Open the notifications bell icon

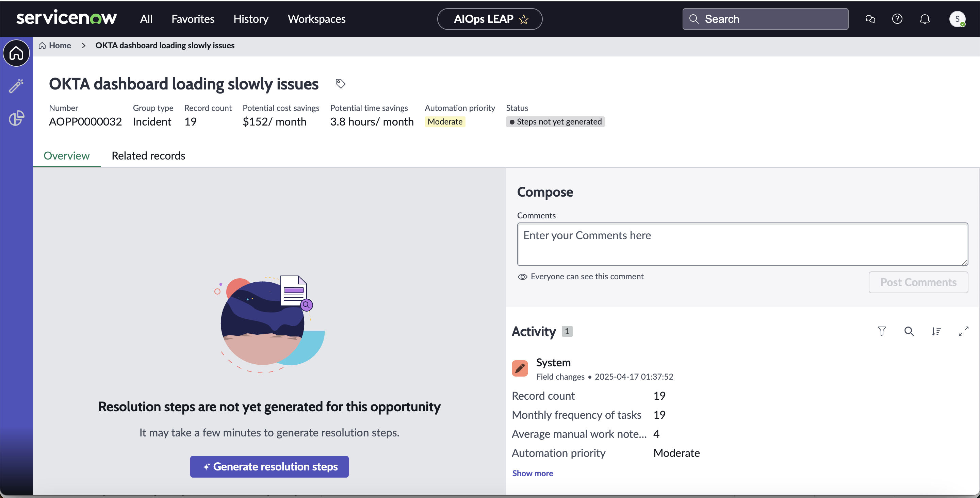tap(925, 19)
